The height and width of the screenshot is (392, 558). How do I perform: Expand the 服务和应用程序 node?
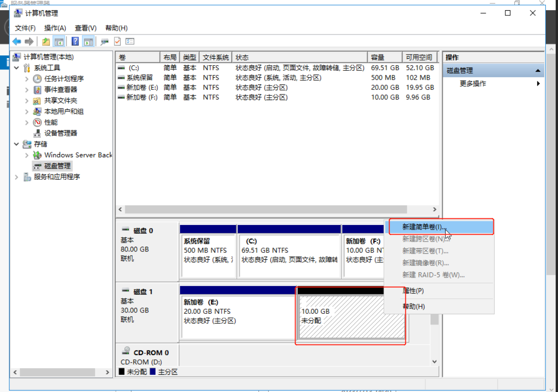pos(17,177)
